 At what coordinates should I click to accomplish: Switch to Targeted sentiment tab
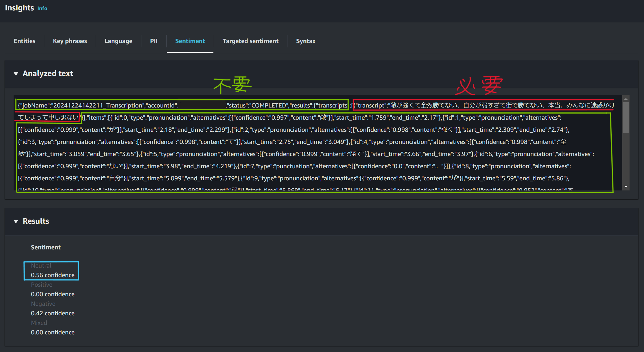(x=250, y=41)
